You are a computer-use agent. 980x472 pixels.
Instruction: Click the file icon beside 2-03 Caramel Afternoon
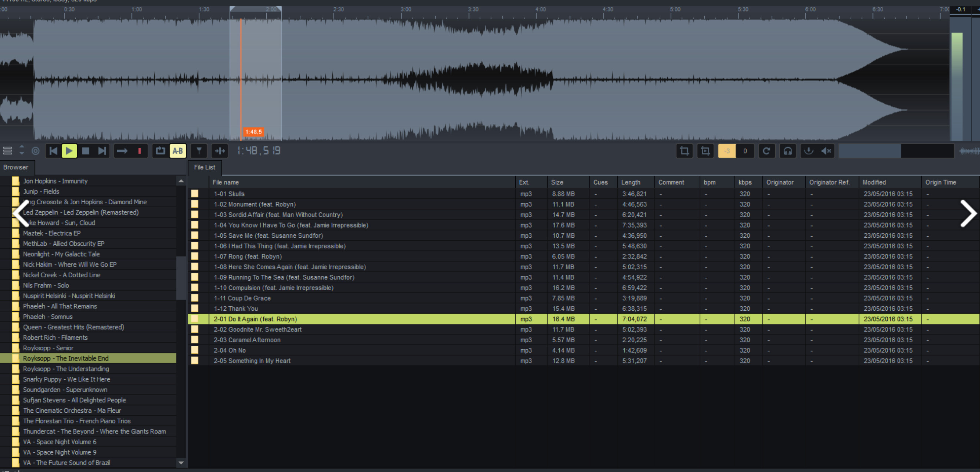click(195, 340)
